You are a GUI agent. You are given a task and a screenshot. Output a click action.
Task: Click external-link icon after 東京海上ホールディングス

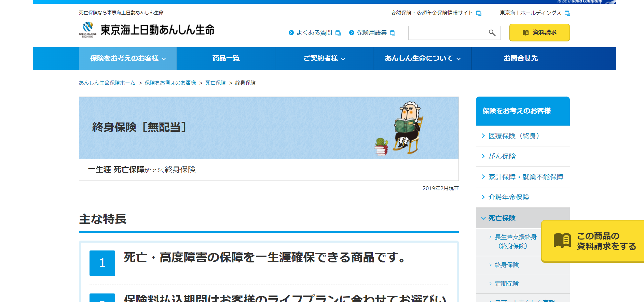pos(567,13)
